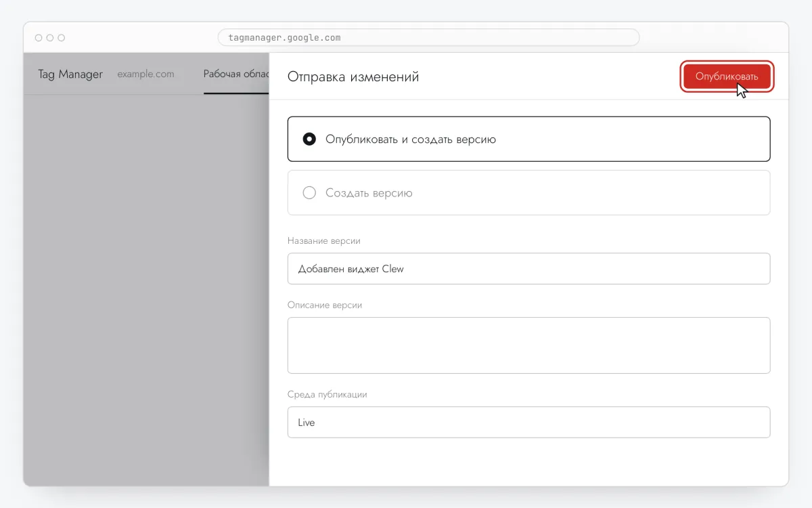This screenshot has height=508, width=812.
Task: Click the first browser window control dot
Action: coord(39,38)
